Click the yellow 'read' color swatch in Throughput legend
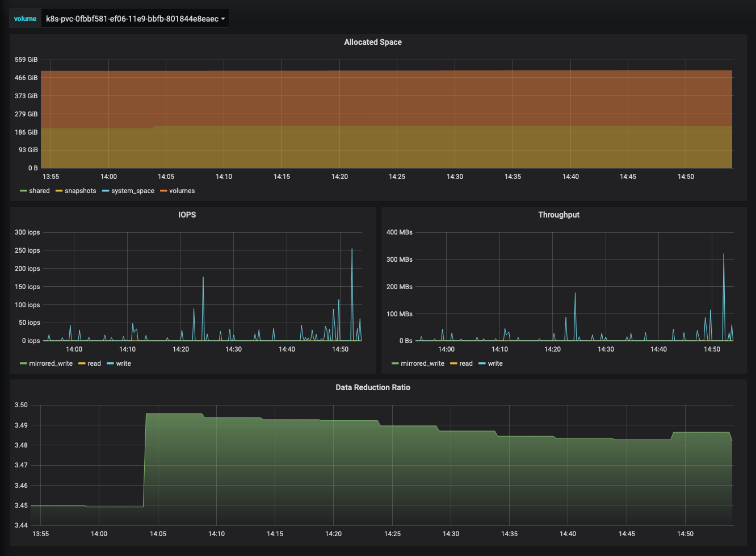756x556 pixels. [x=453, y=363]
